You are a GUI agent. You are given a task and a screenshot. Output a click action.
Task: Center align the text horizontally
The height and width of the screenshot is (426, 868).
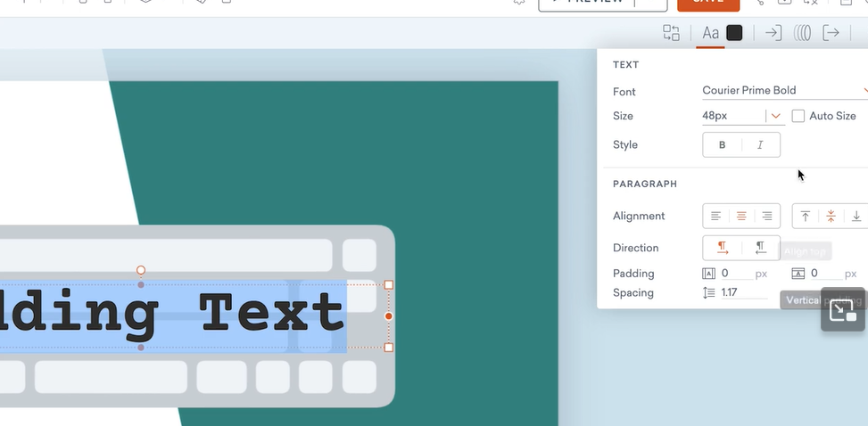[x=741, y=217]
